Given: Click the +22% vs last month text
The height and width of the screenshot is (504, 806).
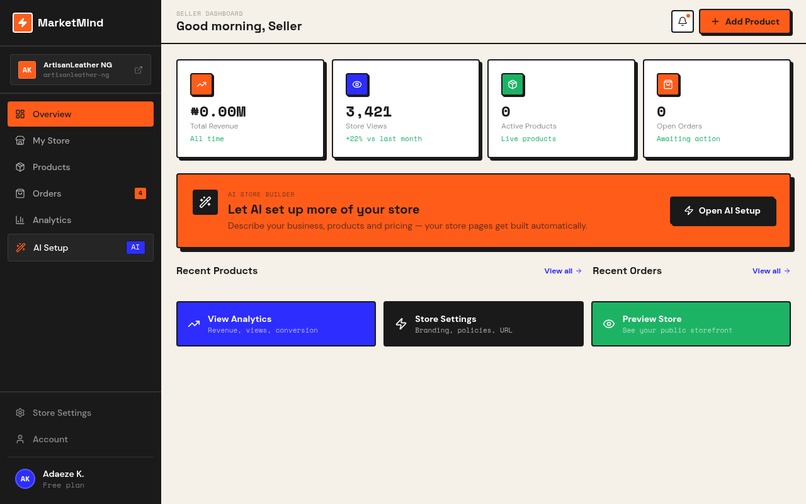Looking at the screenshot, I should [383, 139].
